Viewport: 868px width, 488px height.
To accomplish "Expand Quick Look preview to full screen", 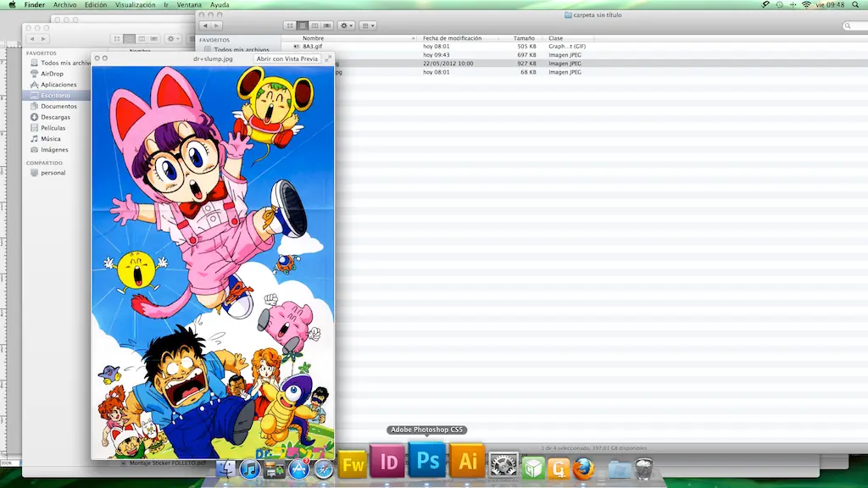I will pos(328,58).
